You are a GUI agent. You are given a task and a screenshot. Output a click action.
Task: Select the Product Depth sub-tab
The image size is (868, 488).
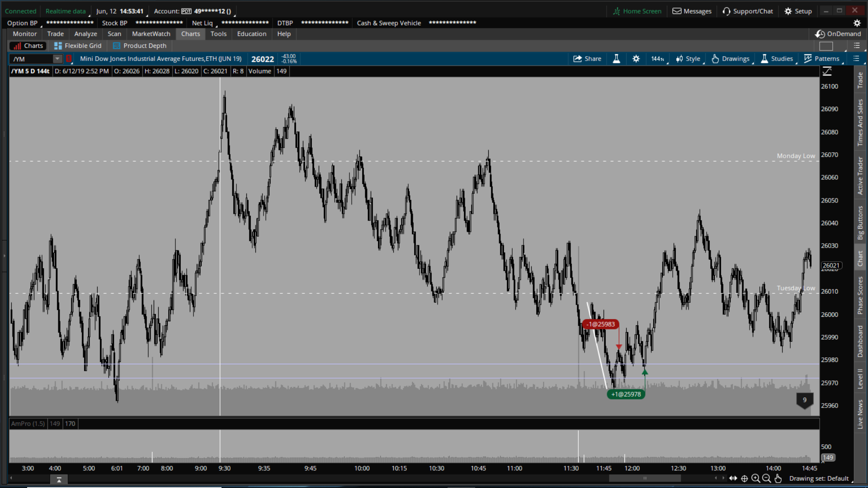140,46
